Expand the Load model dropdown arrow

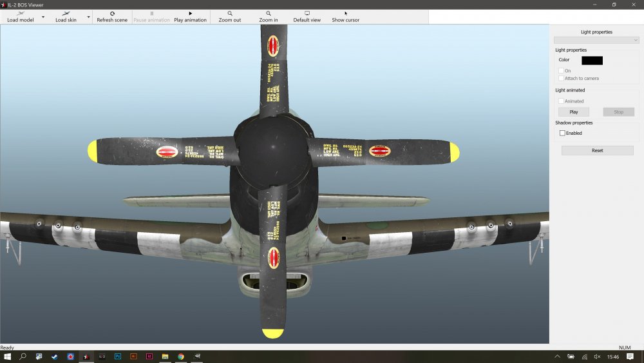pos(43,17)
